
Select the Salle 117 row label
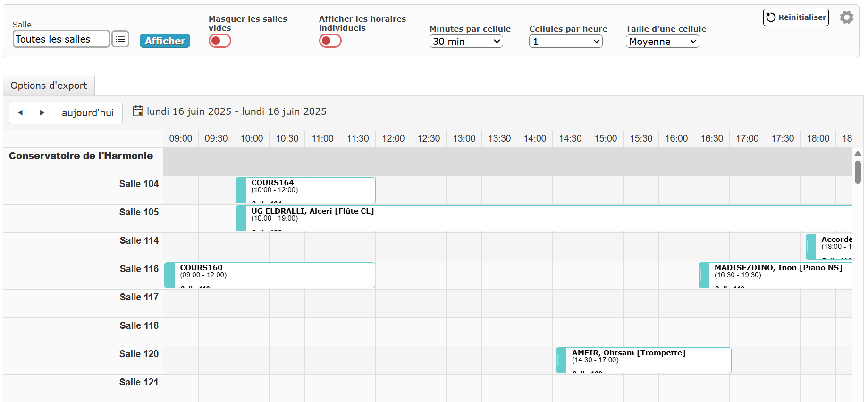pyautogui.click(x=139, y=297)
